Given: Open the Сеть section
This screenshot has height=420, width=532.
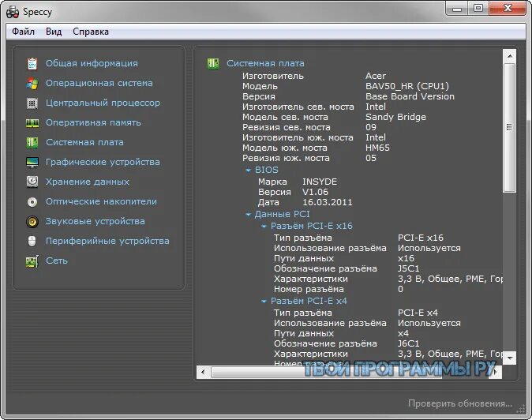Looking at the screenshot, I should (x=57, y=261).
